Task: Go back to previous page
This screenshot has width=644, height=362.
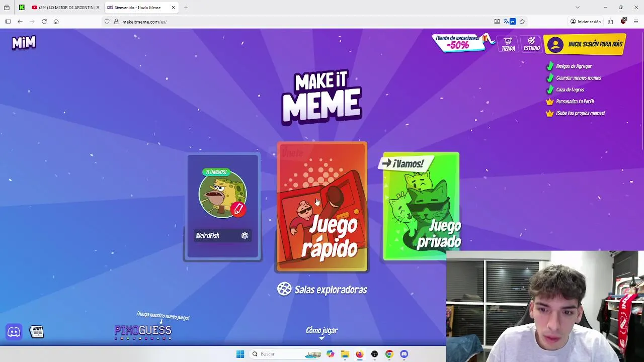Action: pos(20,22)
